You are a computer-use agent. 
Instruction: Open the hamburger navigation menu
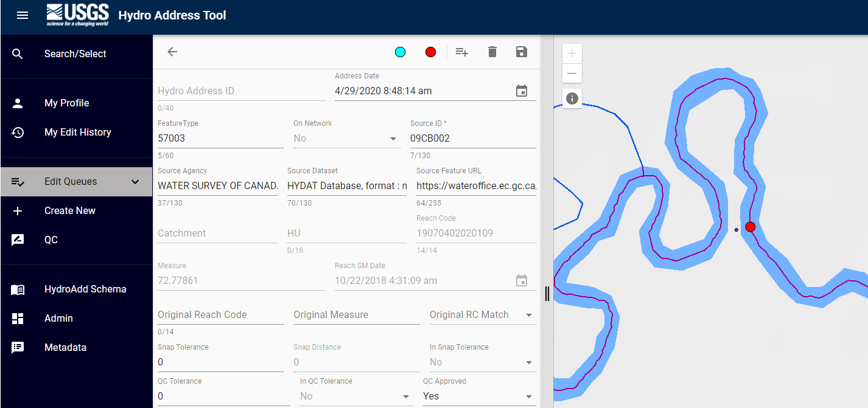(23, 15)
